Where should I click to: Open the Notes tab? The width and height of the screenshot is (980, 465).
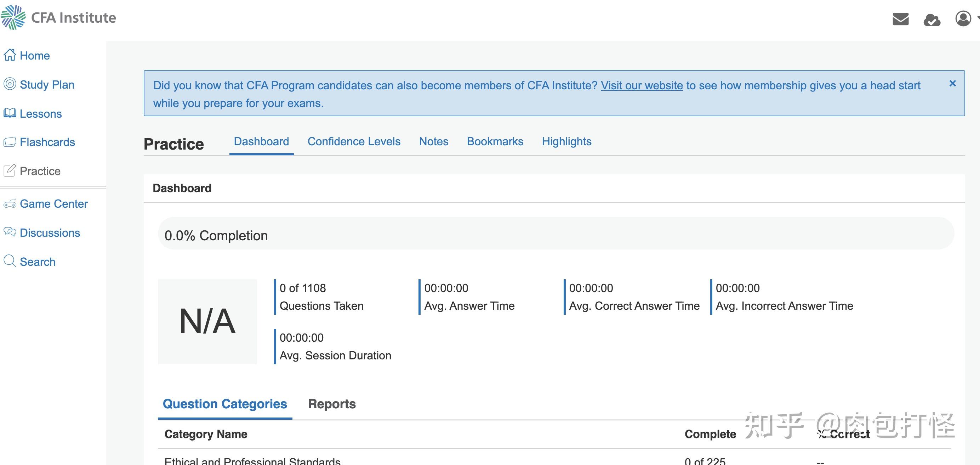(433, 142)
